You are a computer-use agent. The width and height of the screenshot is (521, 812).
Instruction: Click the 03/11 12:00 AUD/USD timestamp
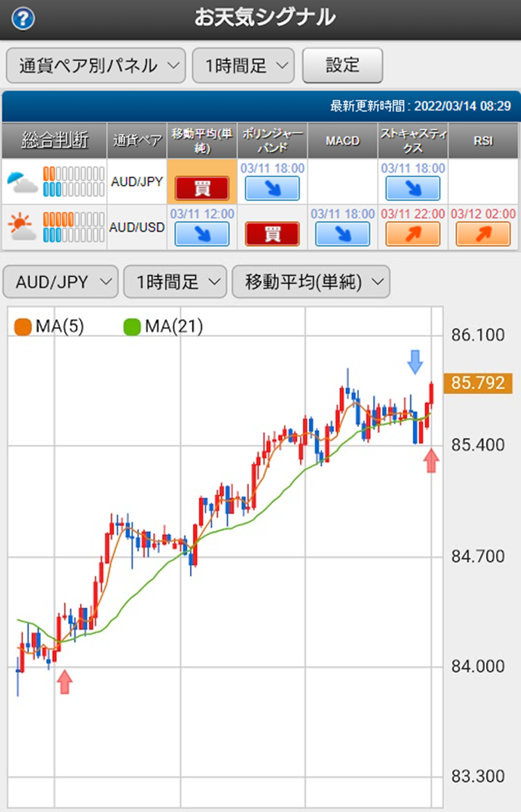[202, 214]
